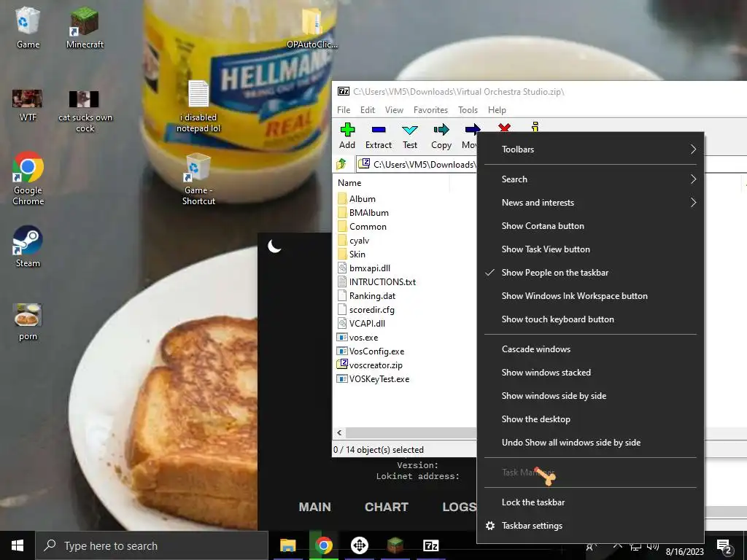Open the View menu in 7-Zip
This screenshot has height=560, width=747.
tap(394, 110)
